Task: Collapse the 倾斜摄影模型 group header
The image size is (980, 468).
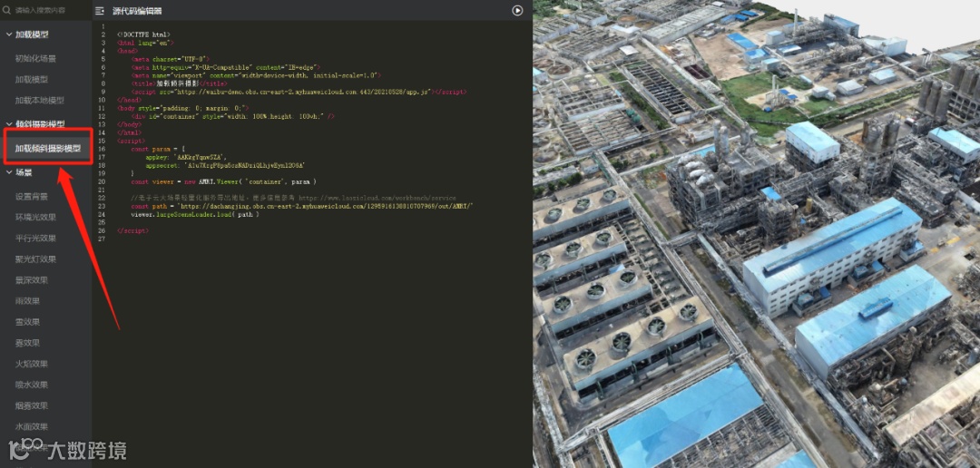Action: pos(35,124)
